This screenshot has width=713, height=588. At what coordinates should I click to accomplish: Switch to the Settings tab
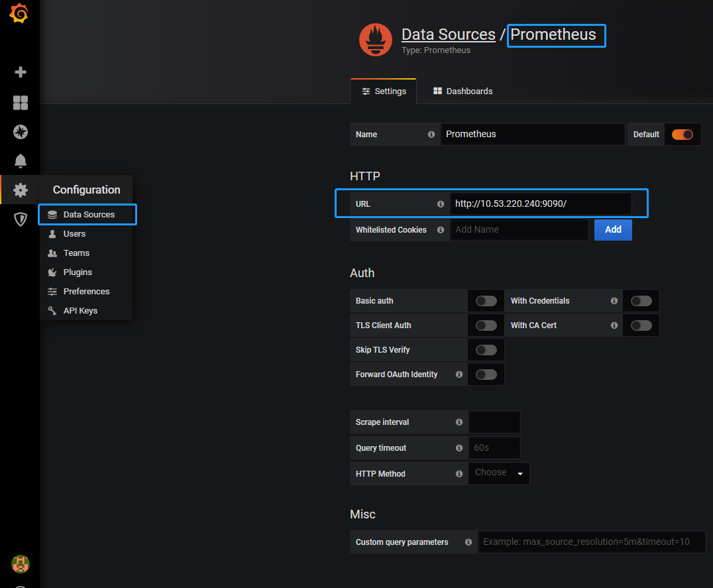pyautogui.click(x=383, y=91)
